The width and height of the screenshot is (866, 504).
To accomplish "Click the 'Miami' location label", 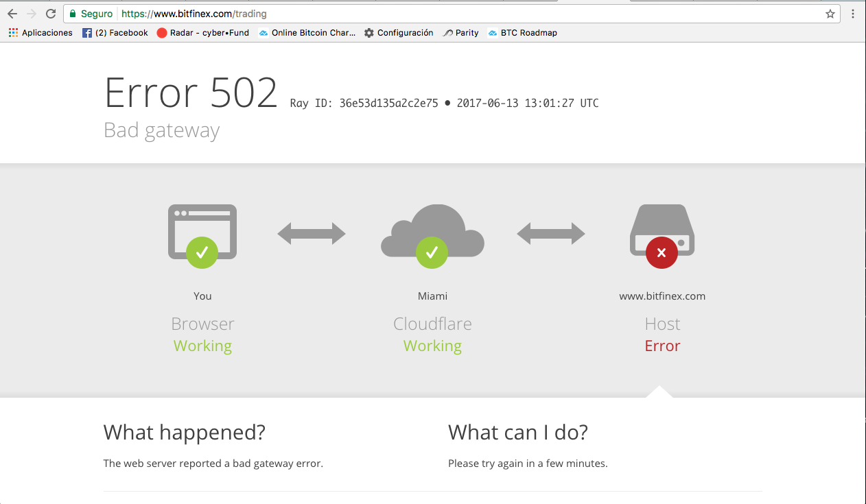I will click(432, 296).
